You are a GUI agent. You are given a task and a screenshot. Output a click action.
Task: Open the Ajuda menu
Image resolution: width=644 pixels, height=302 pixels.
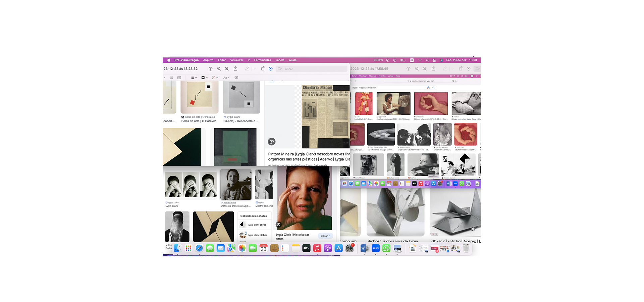point(292,60)
